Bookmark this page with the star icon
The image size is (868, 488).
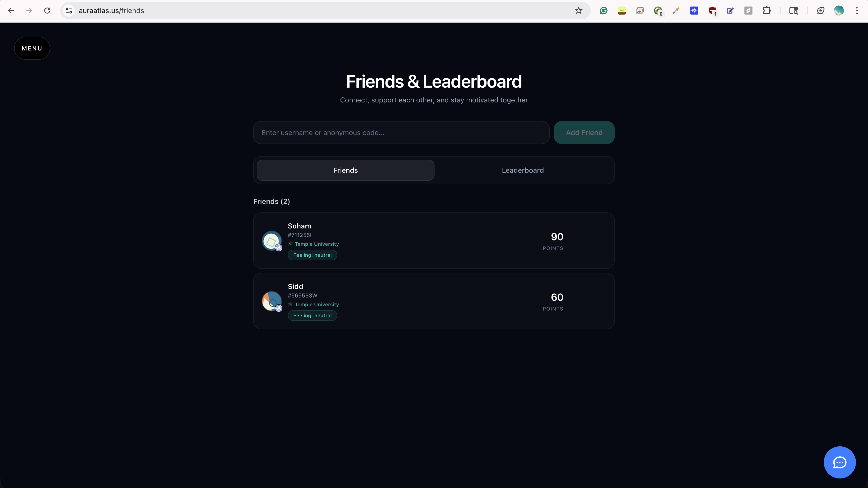pyautogui.click(x=579, y=11)
